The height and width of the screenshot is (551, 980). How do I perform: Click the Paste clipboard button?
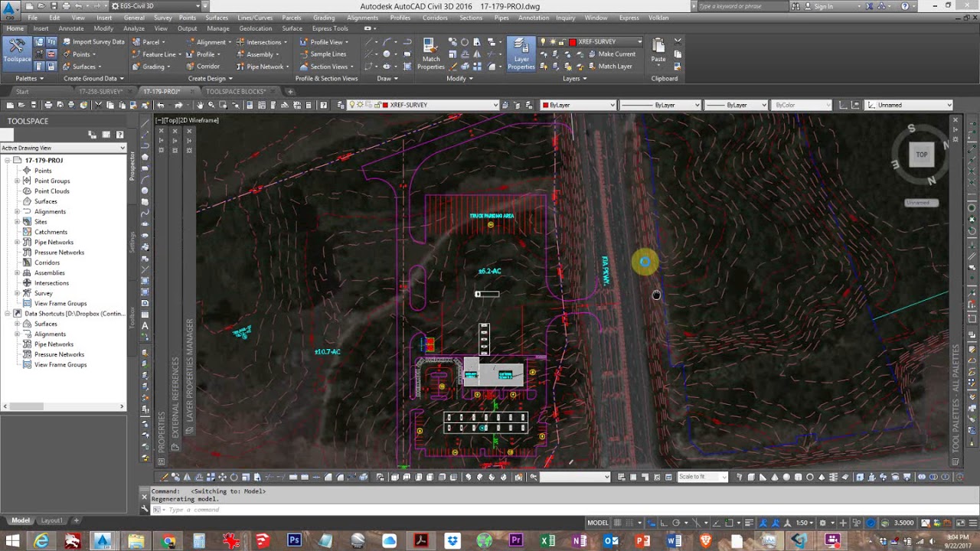(x=658, y=51)
